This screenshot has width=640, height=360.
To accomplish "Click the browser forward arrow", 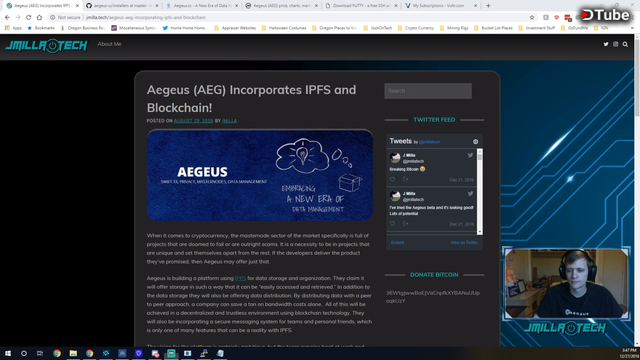I will (18, 18).
